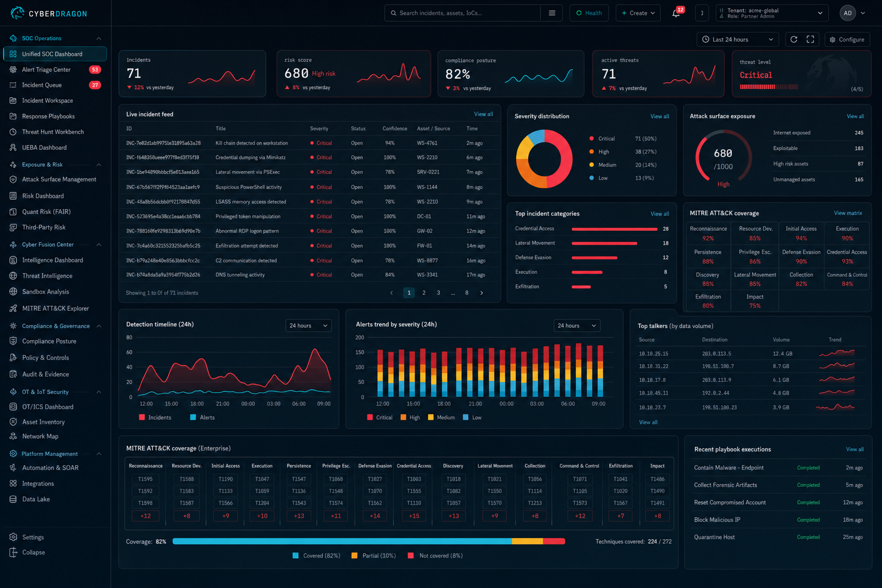Click the CyberDragon logo icon
The height and width of the screenshot is (588, 882).
pyautogui.click(x=17, y=13)
